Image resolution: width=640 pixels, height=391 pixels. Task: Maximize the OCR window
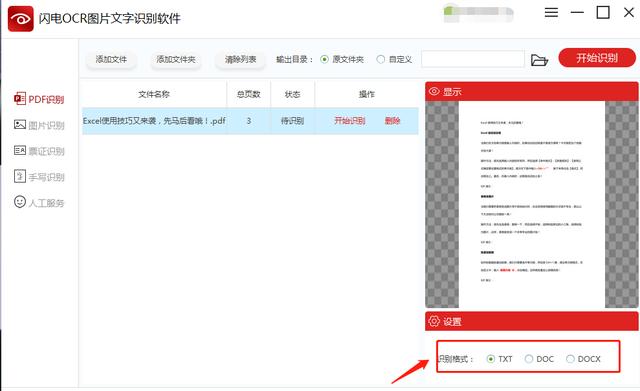click(x=603, y=12)
